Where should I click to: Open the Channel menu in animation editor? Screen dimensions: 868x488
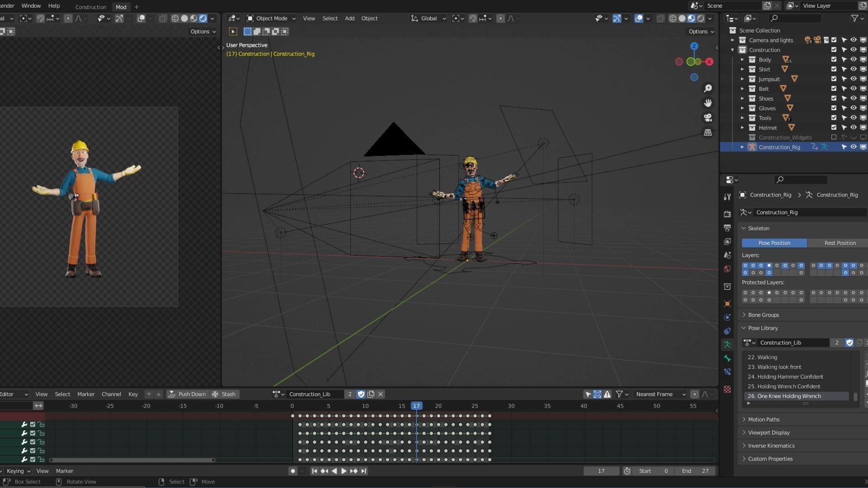click(111, 394)
